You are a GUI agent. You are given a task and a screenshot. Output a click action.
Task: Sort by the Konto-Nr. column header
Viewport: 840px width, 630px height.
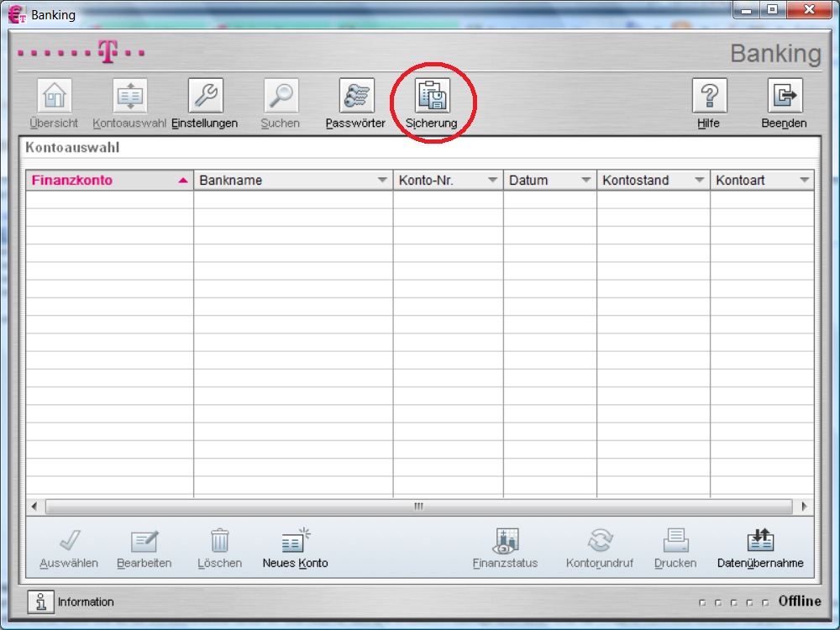(x=449, y=181)
